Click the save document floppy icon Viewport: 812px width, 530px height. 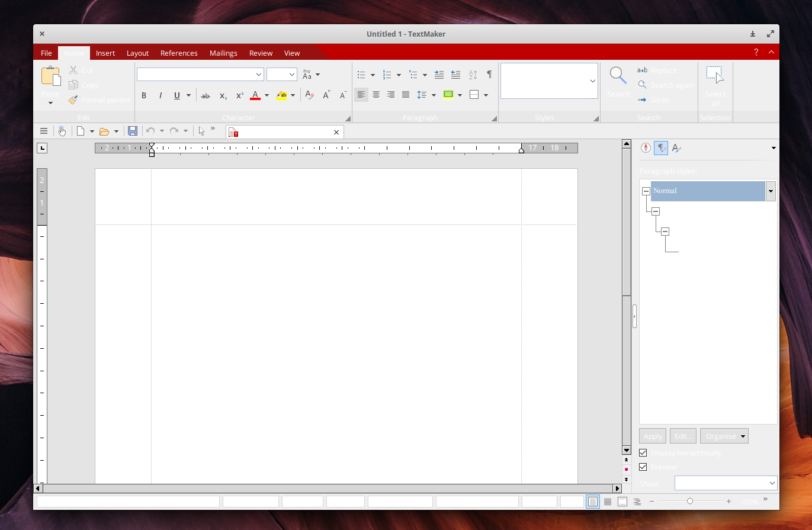tap(133, 131)
